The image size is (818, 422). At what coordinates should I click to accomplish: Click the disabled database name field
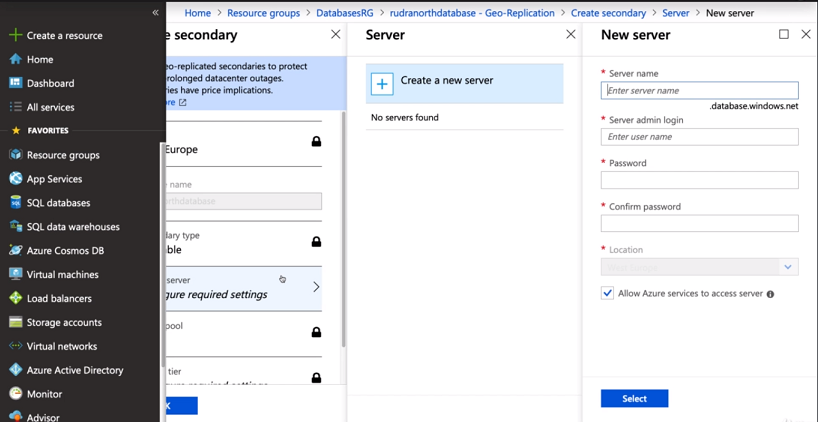244,201
